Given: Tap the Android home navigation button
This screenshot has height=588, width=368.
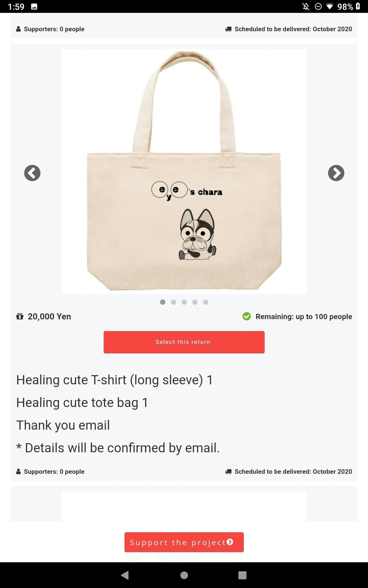Looking at the screenshot, I should 184,575.
